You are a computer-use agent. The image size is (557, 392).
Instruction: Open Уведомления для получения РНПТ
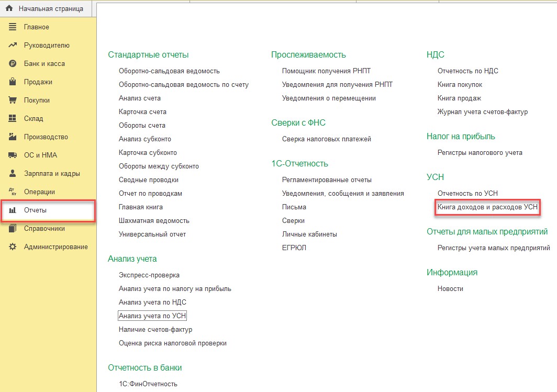pyautogui.click(x=337, y=84)
